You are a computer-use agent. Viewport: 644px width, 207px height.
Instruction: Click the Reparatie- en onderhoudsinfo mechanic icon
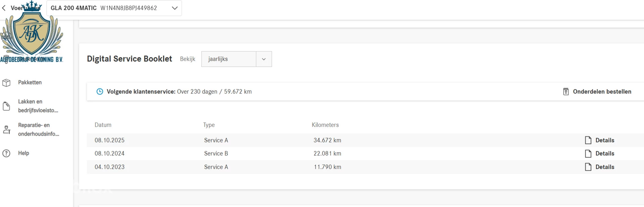[6, 130]
